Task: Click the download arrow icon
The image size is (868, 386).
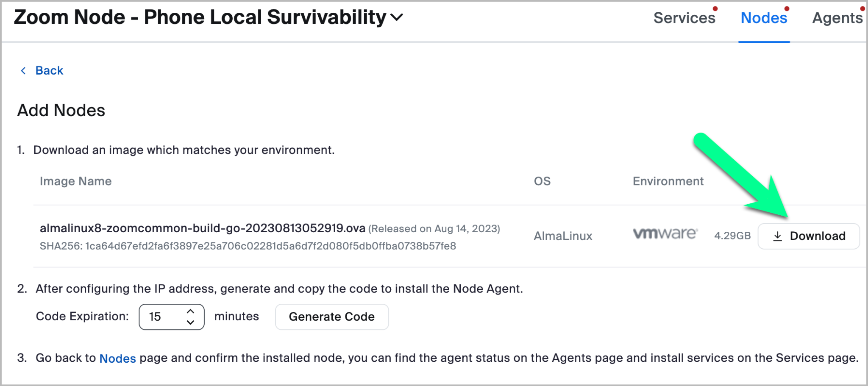Action: coord(777,236)
